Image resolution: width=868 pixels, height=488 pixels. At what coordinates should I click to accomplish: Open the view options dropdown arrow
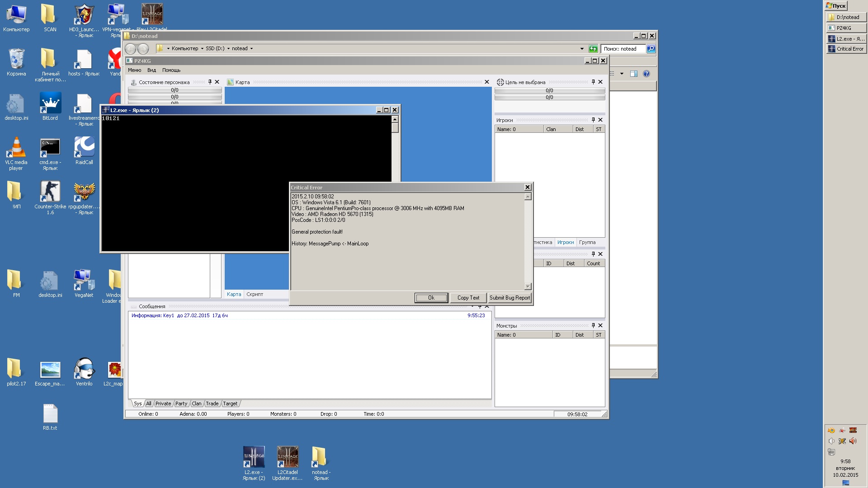click(x=622, y=74)
